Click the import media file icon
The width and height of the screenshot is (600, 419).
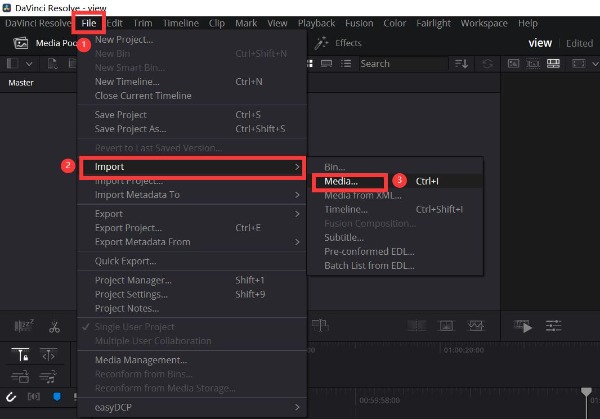click(52, 64)
